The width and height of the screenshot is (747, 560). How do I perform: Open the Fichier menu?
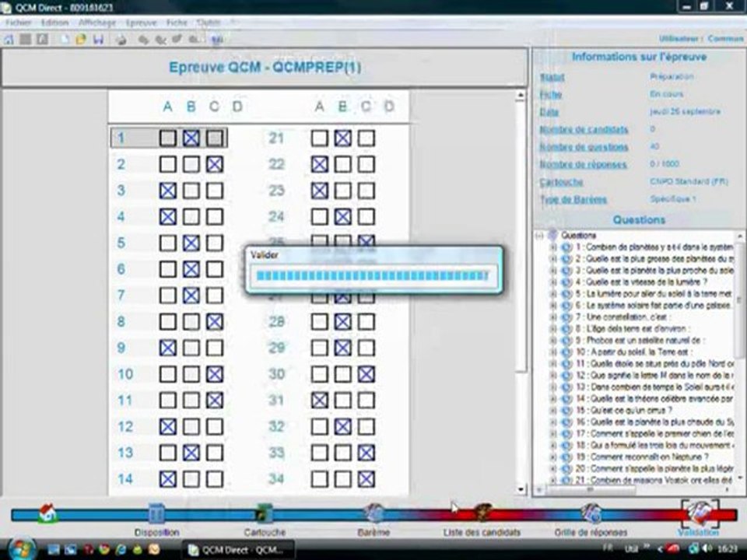(x=18, y=23)
